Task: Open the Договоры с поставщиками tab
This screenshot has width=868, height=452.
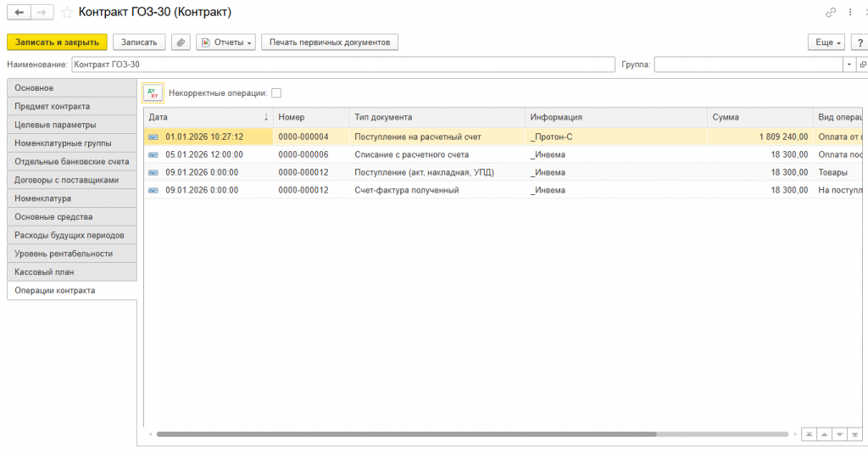Action: [72, 180]
